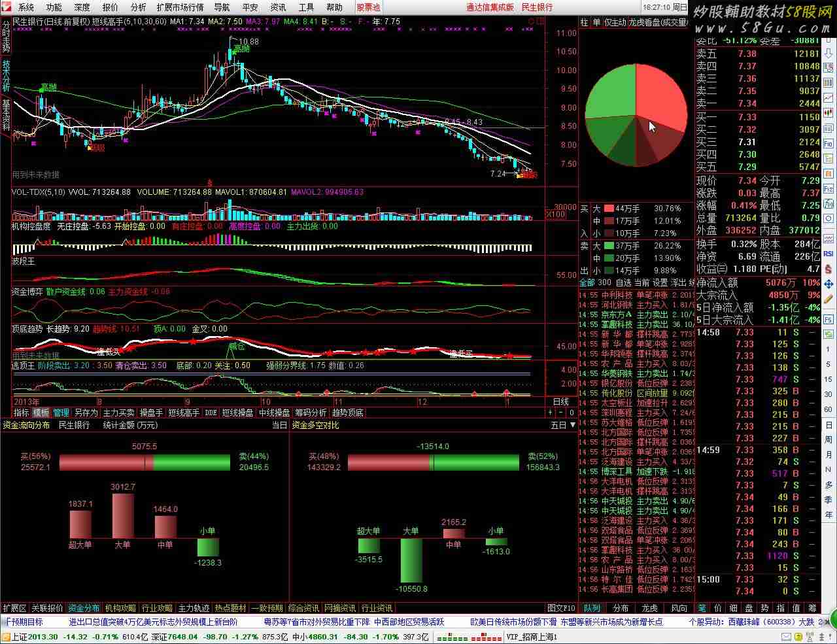Switch to monthly 月 period
The image size is (837, 644).
pos(828,454)
